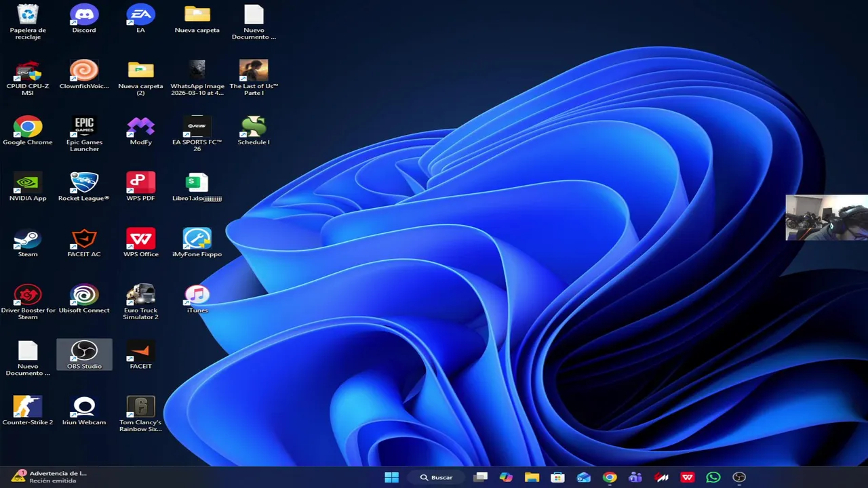Open Task View from the taskbar
The width and height of the screenshot is (868, 488).
(480, 477)
